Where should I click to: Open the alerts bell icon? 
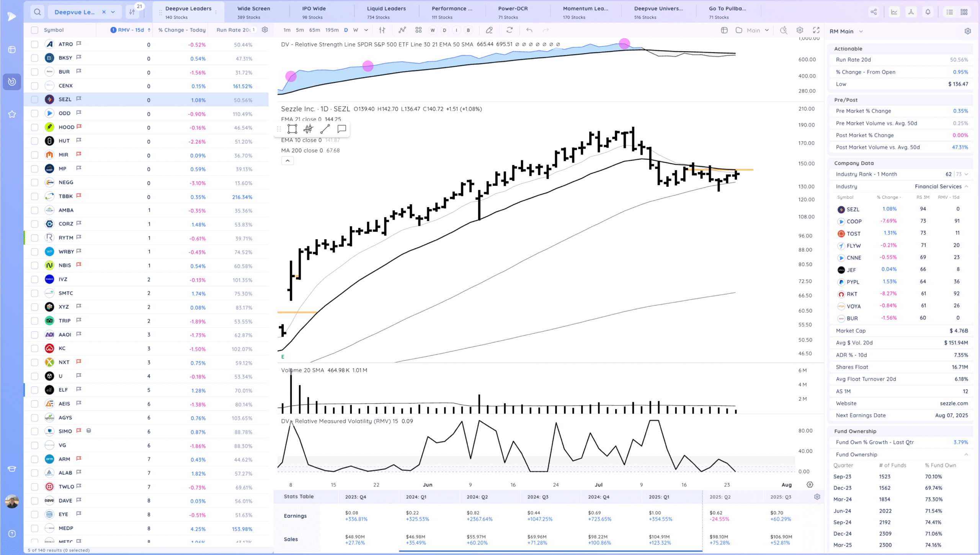928,12
